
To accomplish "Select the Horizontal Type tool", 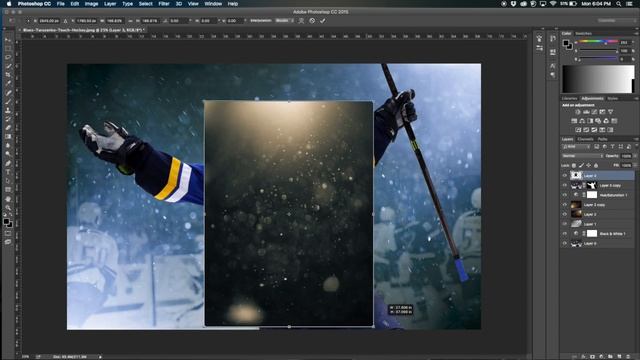I will click(8, 172).
